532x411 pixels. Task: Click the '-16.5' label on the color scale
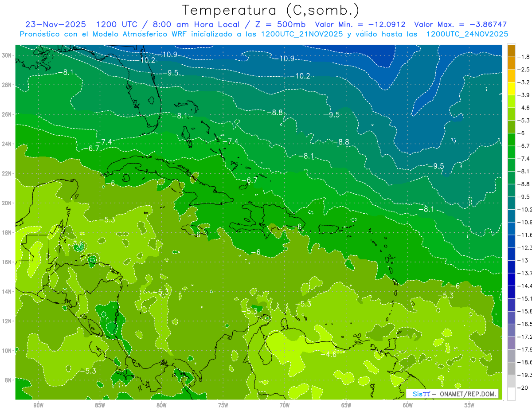[x=525, y=324]
